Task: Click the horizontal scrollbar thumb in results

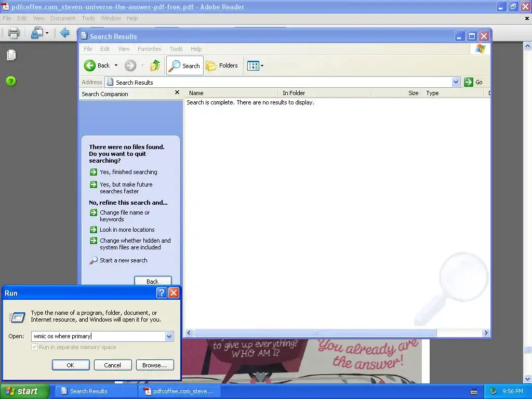Action: pyautogui.click(x=315, y=333)
